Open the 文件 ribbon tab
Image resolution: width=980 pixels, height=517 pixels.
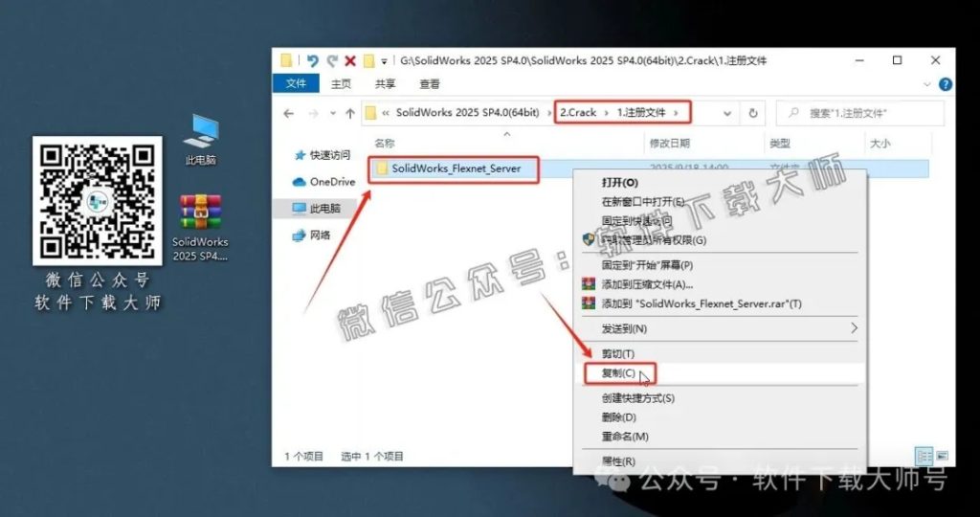pyautogui.click(x=297, y=83)
